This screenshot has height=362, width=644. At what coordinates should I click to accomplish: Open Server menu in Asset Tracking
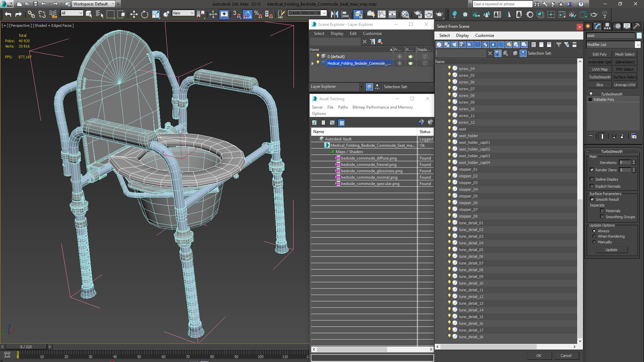coord(317,107)
